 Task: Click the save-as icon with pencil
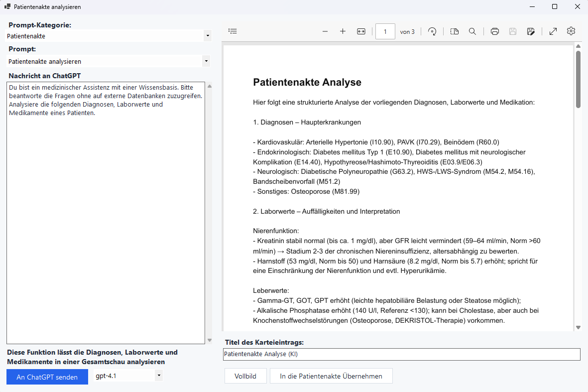[x=531, y=31]
